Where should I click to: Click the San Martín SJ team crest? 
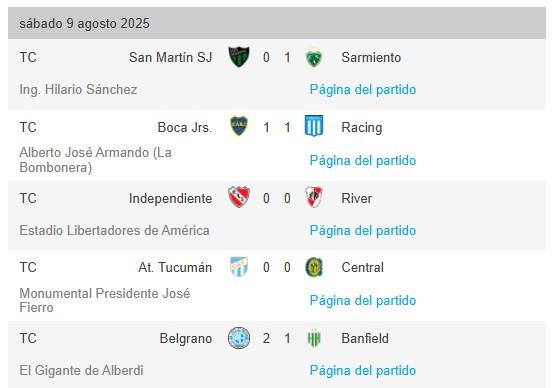coord(239,57)
